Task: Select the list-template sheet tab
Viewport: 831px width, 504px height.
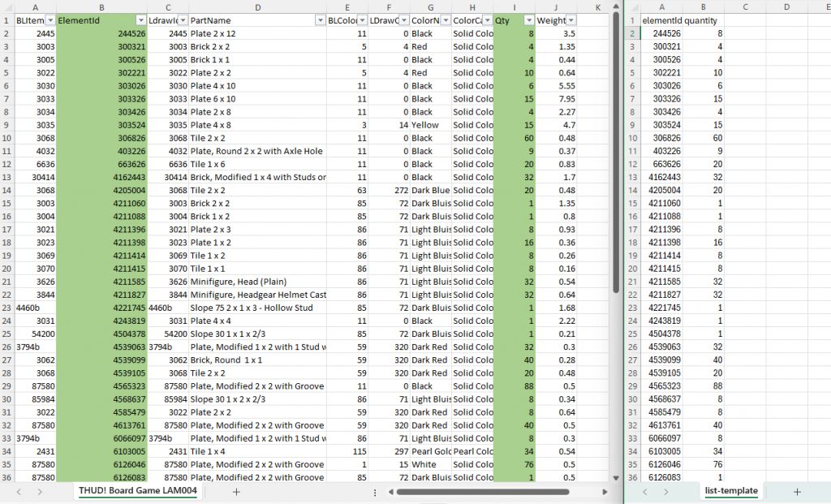Action: (730, 491)
